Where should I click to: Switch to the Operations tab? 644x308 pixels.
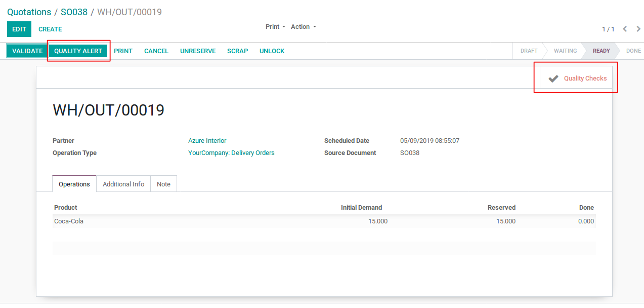click(x=74, y=184)
